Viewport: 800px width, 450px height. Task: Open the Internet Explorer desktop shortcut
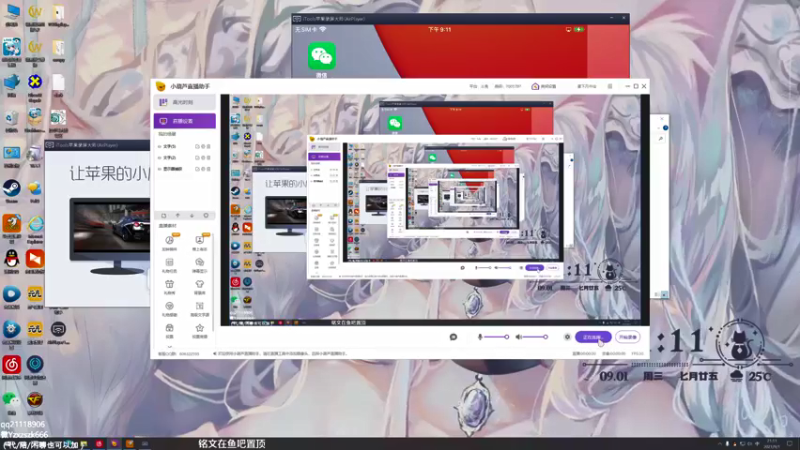pos(35,223)
